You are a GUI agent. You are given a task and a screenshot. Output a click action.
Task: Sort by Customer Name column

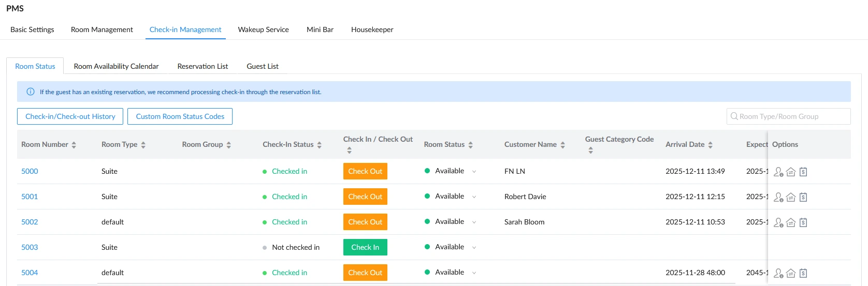[563, 145]
